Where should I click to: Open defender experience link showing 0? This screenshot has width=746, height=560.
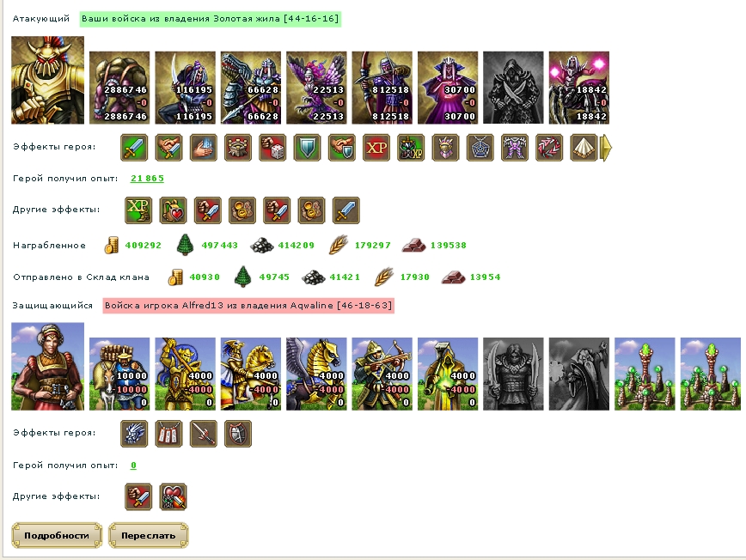133,465
